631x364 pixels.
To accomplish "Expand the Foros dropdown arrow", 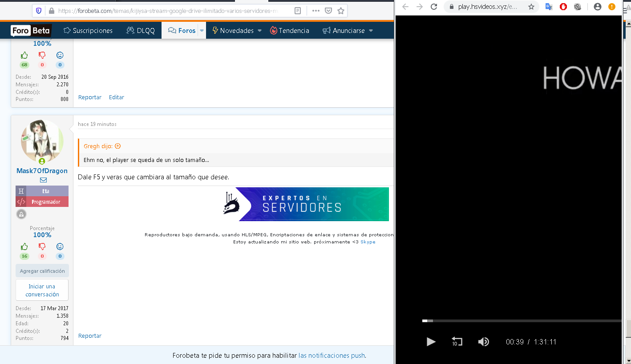I will tap(202, 31).
